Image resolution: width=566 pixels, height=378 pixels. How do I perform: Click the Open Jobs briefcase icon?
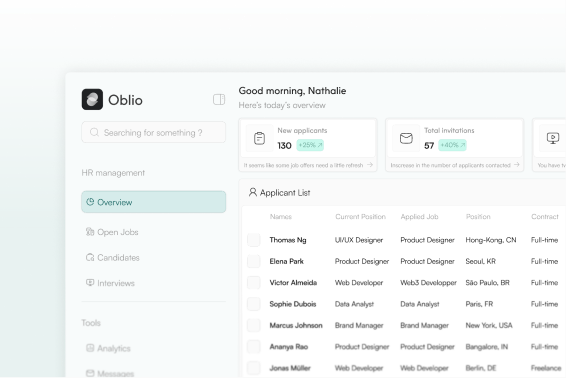point(90,231)
